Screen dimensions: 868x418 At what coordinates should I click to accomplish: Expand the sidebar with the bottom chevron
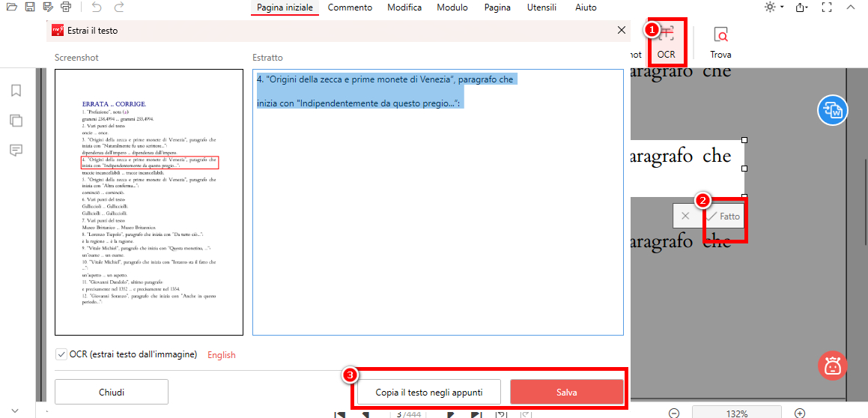click(15, 411)
